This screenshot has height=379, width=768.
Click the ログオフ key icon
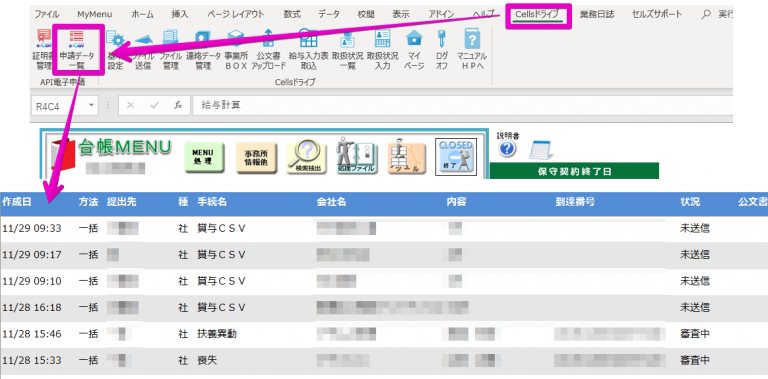click(x=441, y=49)
